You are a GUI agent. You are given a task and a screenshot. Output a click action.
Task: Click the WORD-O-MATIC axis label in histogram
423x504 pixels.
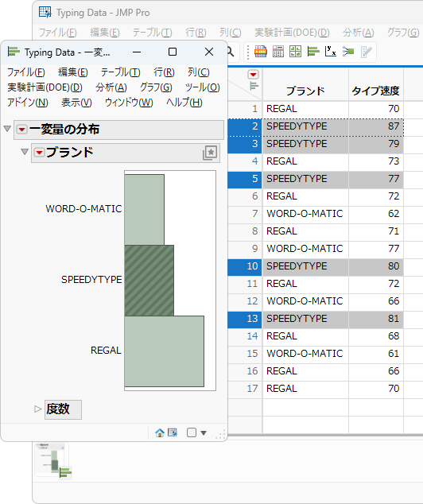tap(83, 209)
